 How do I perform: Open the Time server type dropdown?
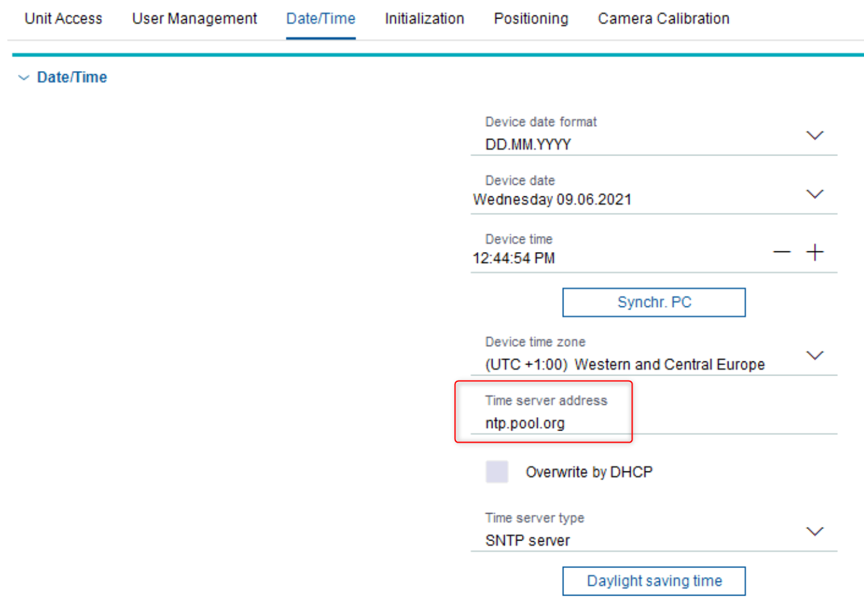click(814, 532)
